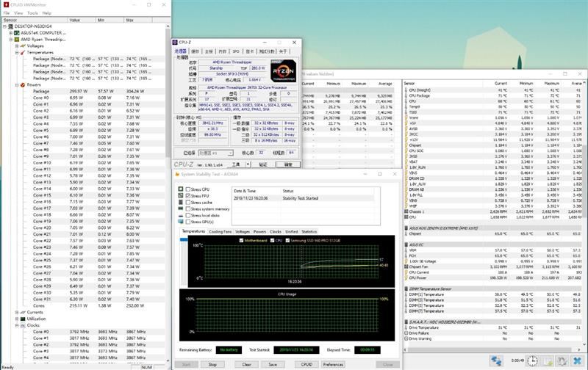588x370 pixels.
Task: Open the tools dropdown arrow in CPU-Z
Action: coord(248,164)
